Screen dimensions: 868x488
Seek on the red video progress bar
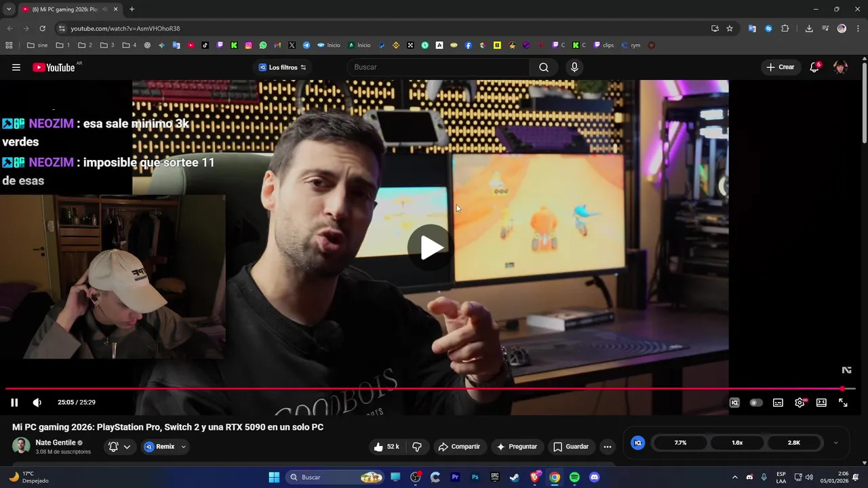(431, 389)
